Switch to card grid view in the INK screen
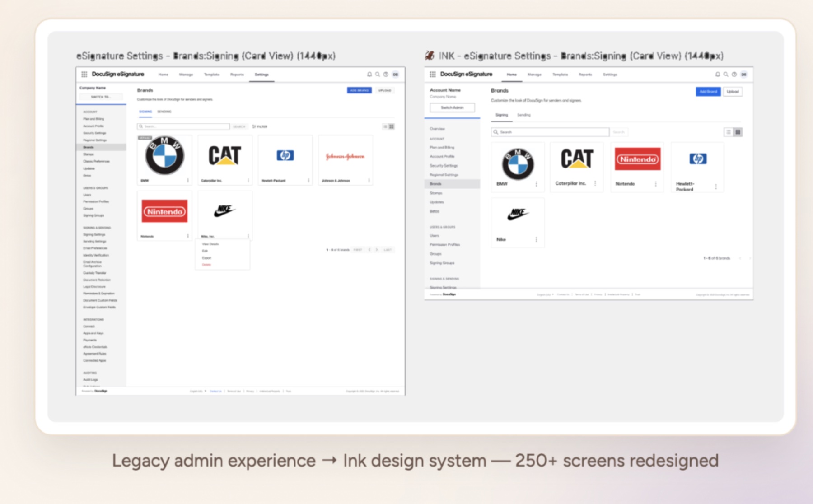 coord(738,132)
